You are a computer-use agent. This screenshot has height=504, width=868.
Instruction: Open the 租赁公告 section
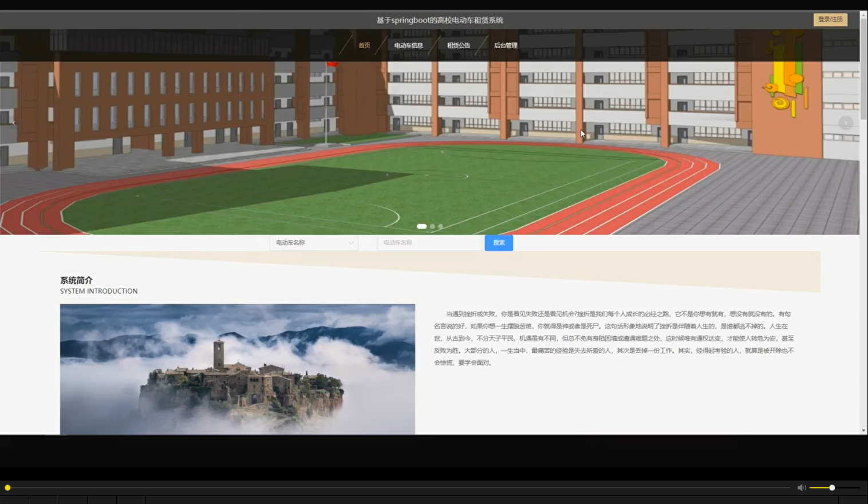(458, 45)
